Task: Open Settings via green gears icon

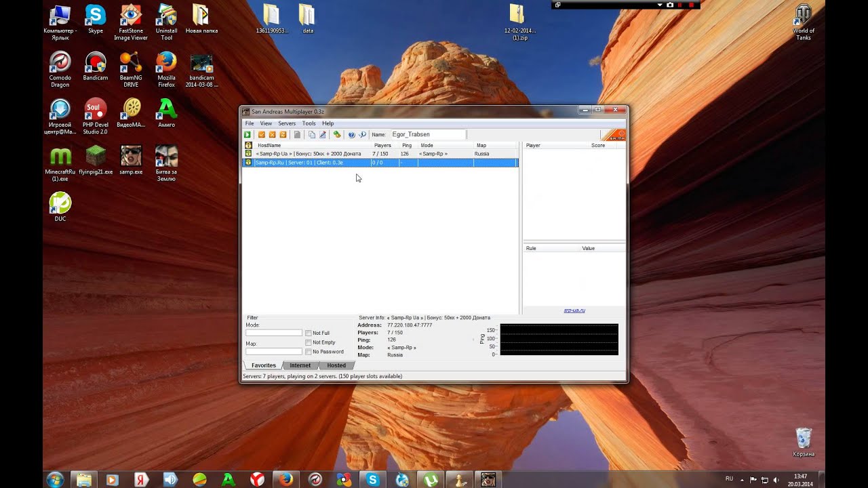Action: click(x=337, y=135)
